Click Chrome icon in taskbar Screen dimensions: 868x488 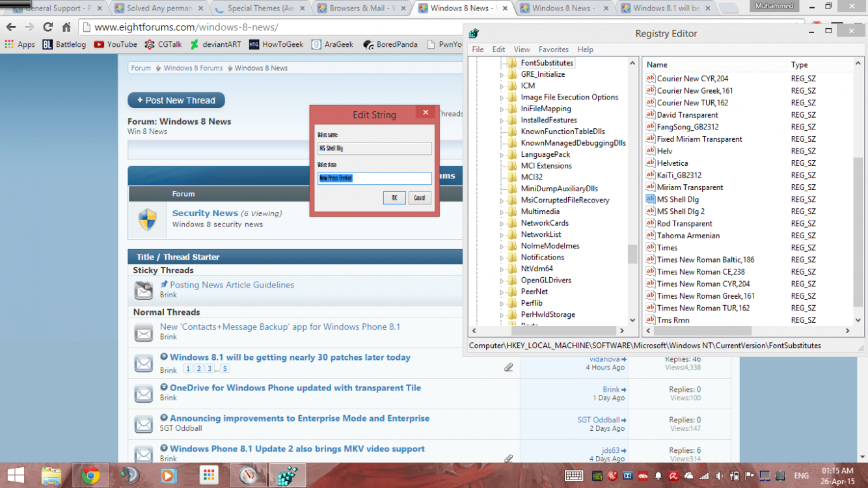pyautogui.click(x=90, y=476)
